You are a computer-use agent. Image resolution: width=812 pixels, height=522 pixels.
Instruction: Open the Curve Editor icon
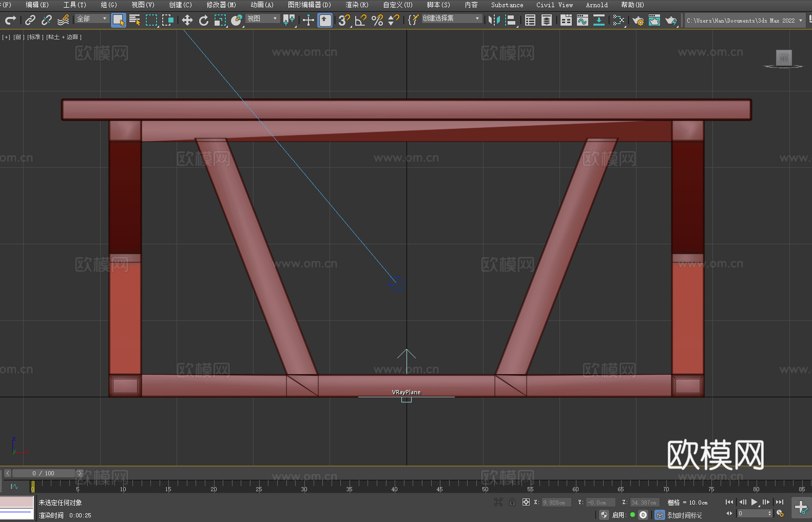[583, 20]
